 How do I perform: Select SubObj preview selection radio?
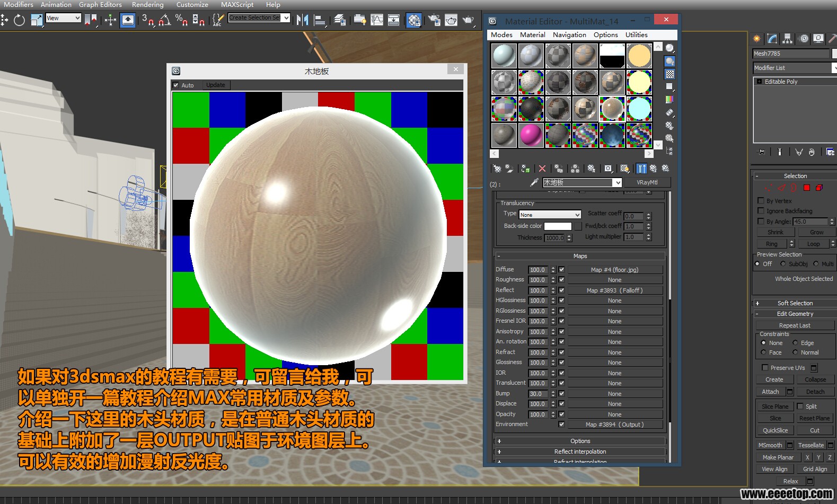pyautogui.click(x=783, y=263)
